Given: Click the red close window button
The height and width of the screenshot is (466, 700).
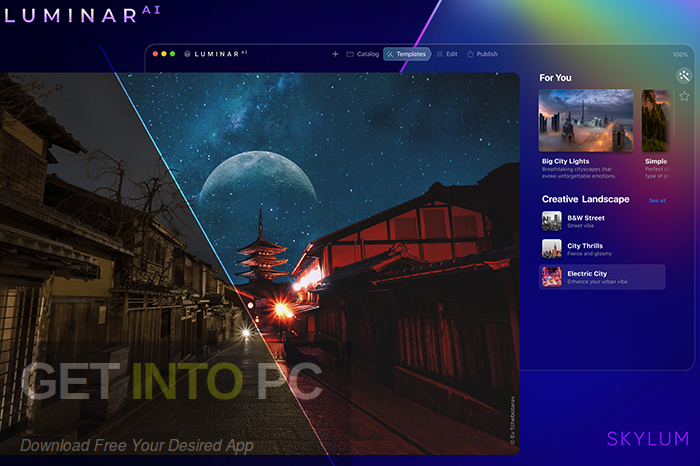Looking at the screenshot, I should click(x=155, y=54).
